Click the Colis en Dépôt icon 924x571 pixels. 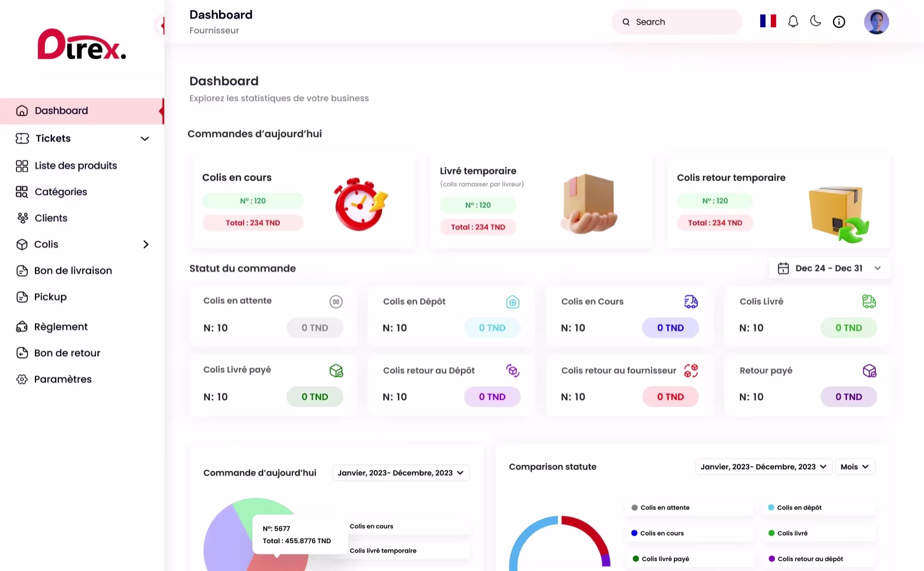pyautogui.click(x=513, y=302)
